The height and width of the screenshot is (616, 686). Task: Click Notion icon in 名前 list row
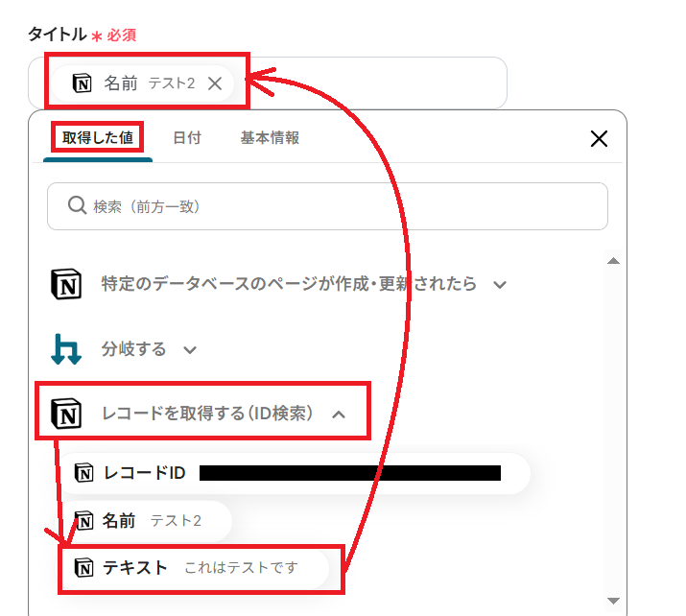click(x=84, y=521)
